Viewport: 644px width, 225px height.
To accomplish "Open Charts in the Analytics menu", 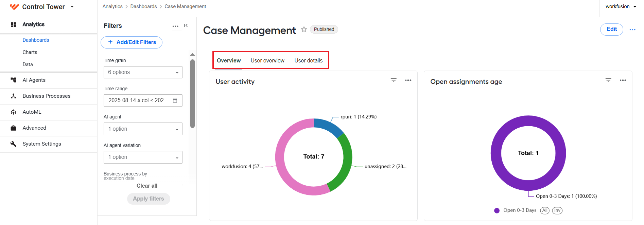I will tap(30, 52).
